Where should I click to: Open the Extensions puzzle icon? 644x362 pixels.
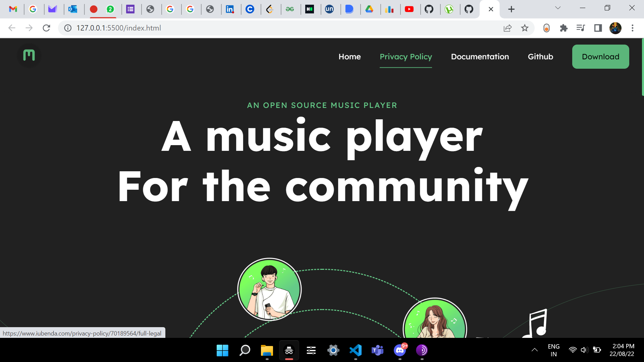pos(563,28)
